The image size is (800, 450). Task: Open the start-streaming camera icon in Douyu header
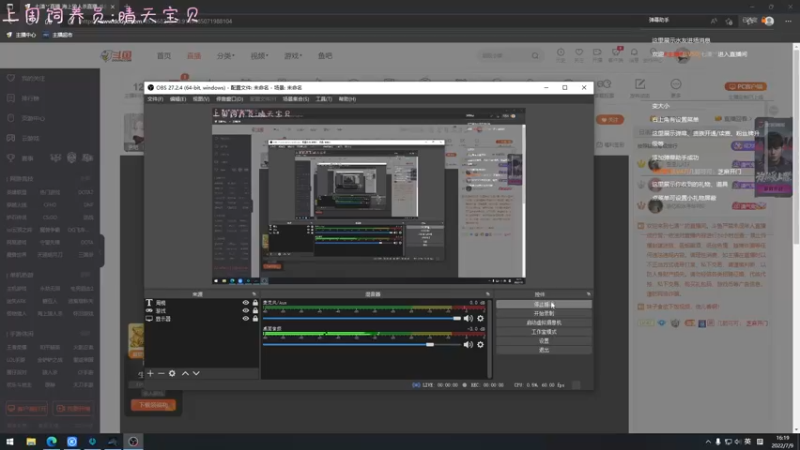597,53
